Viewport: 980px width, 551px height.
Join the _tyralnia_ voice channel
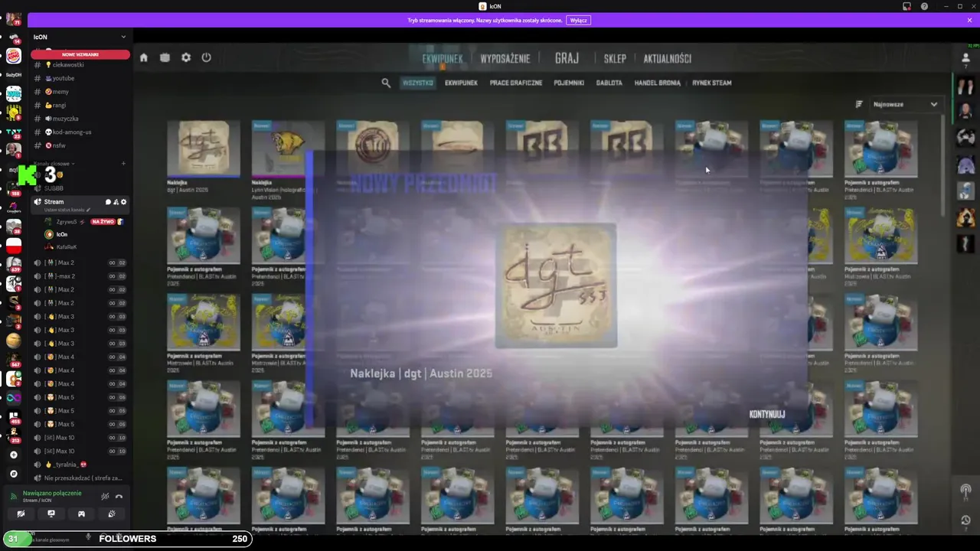(x=80, y=465)
